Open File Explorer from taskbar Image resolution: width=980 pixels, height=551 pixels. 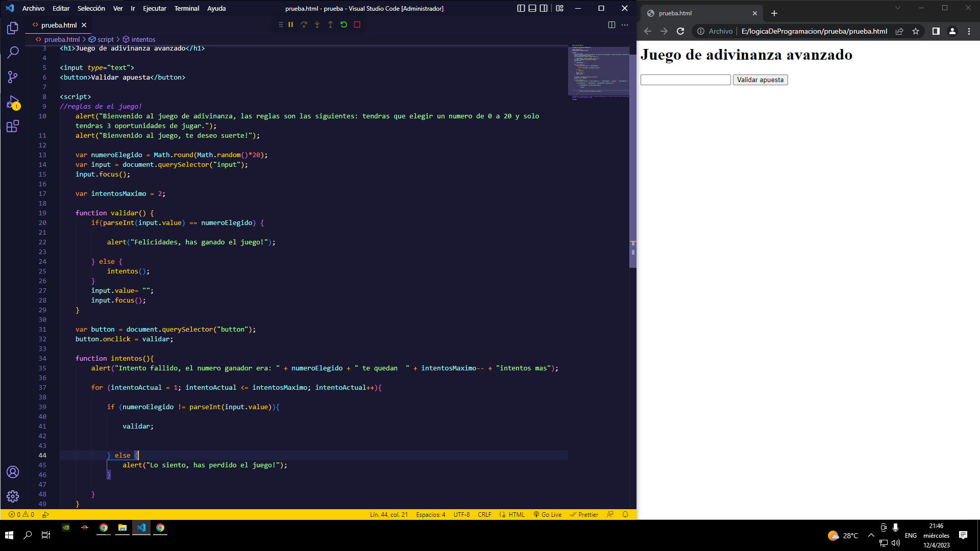tap(122, 528)
